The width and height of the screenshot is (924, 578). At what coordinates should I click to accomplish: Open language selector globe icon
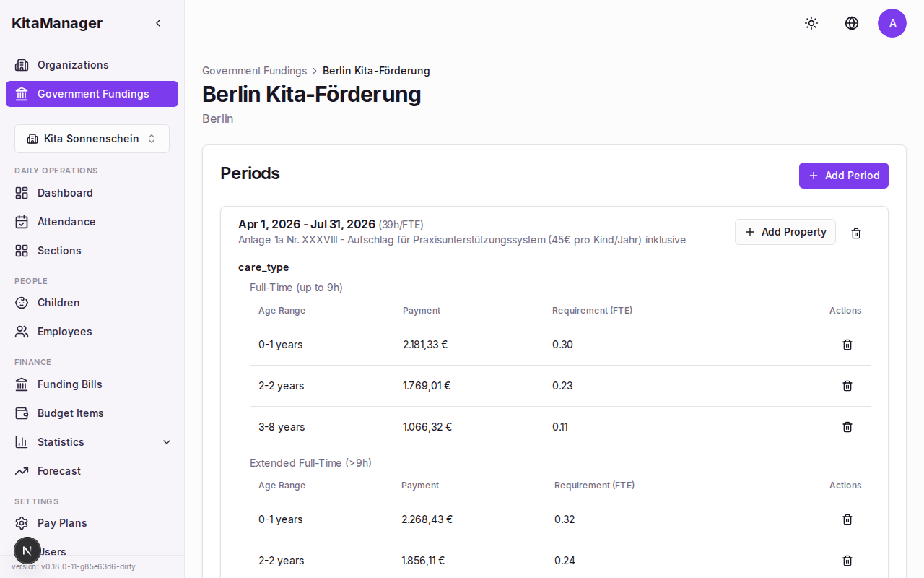[852, 23]
